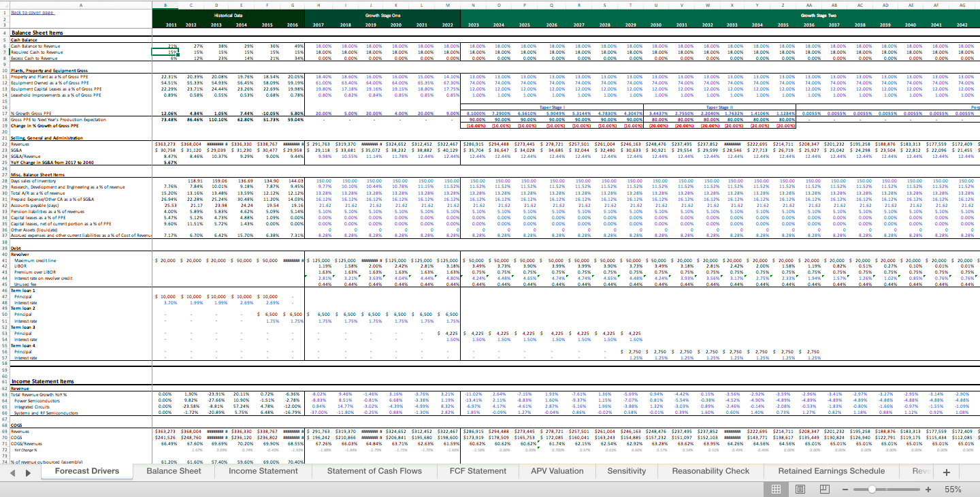This screenshot has height=497, width=980.
Task: Switch to Normal view icon
Action: coord(776,490)
